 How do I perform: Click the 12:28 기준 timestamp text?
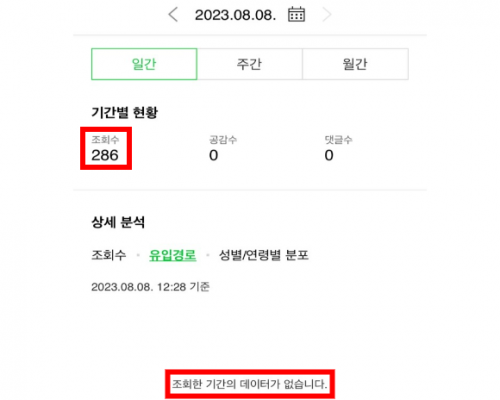(x=183, y=287)
